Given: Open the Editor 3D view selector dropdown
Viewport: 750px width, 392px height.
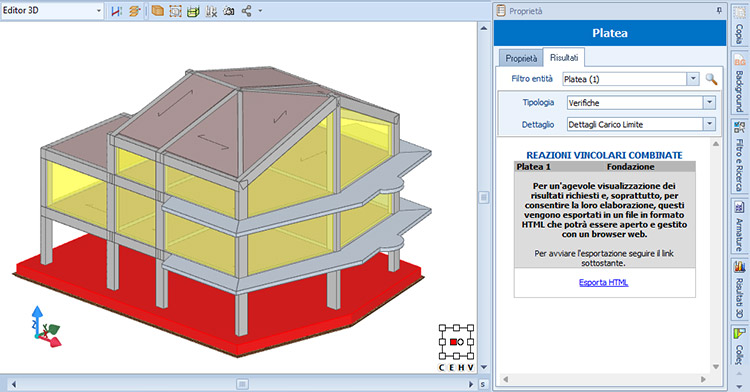Looking at the screenshot, I should tap(53, 11).
